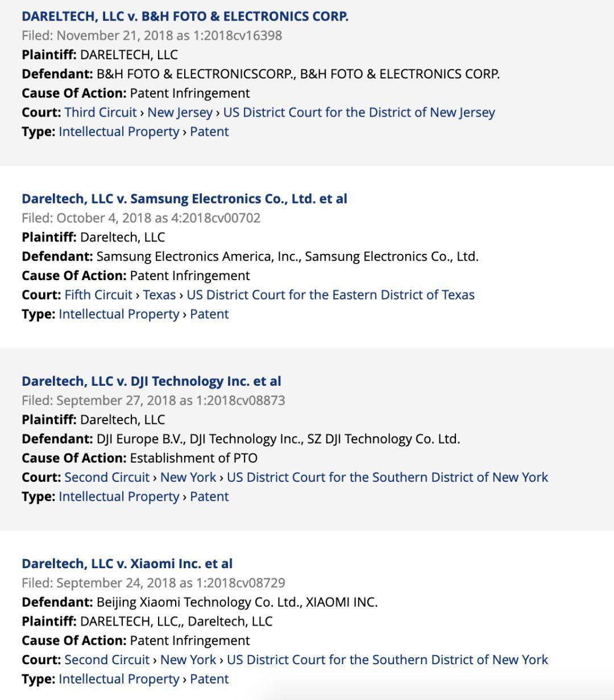Viewport: 614px width, 700px height.
Task: Open Southern District of New York link in Xiaomi case
Action: (387, 660)
